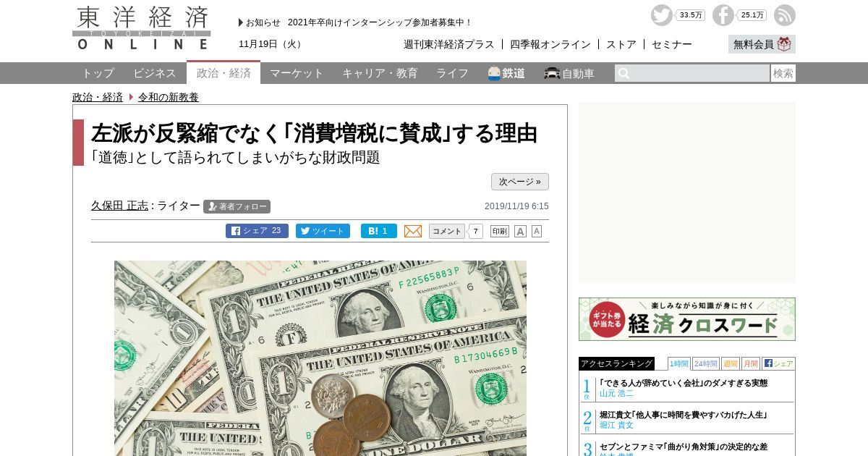The width and height of the screenshot is (868, 456).
Task: Click 政治・経済 breadcrumb link
Action: pyautogui.click(x=98, y=97)
